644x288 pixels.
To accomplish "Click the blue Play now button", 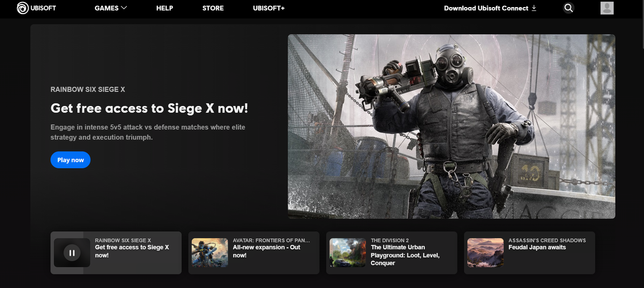I will point(70,160).
